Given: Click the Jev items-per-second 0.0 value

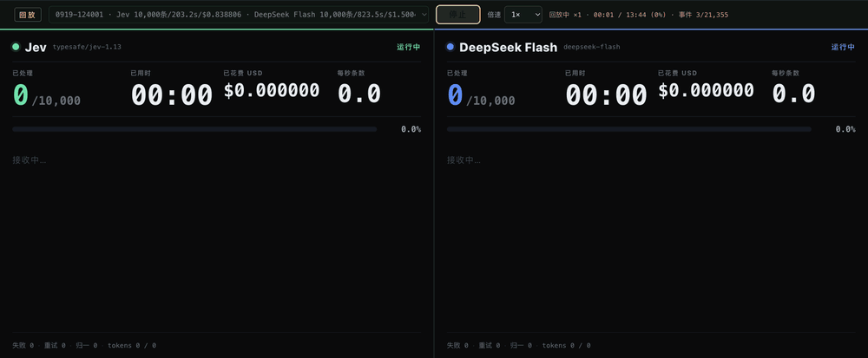Looking at the screenshot, I should (359, 94).
